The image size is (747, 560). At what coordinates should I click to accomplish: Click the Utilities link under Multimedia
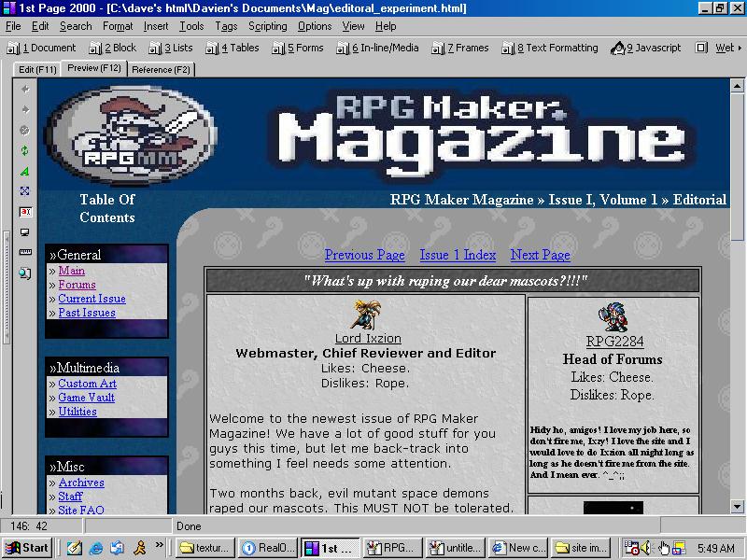click(x=78, y=412)
